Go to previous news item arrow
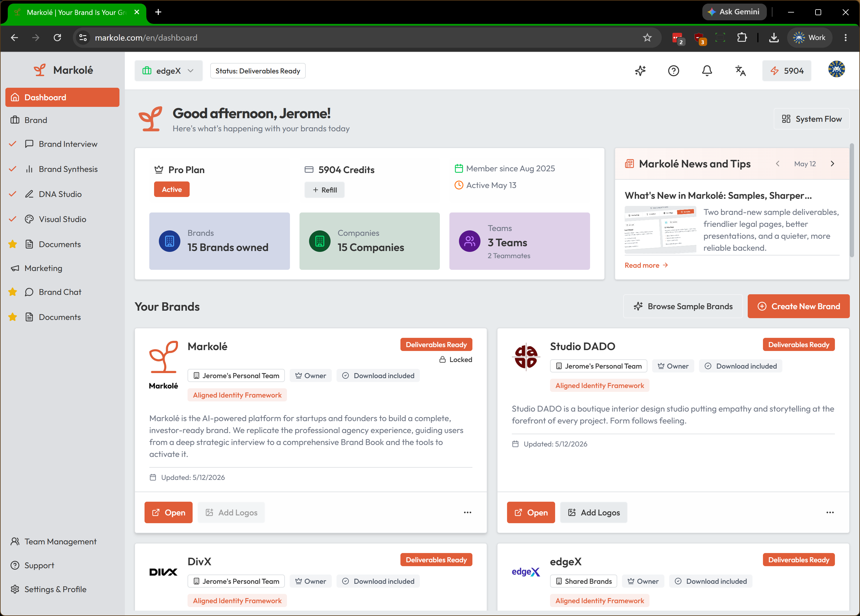860x616 pixels. (x=778, y=164)
